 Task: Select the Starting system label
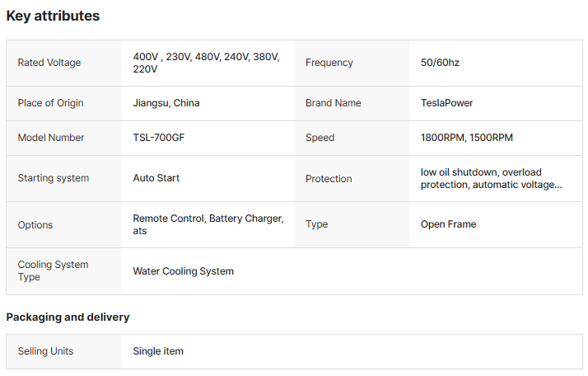tap(54, 178)
